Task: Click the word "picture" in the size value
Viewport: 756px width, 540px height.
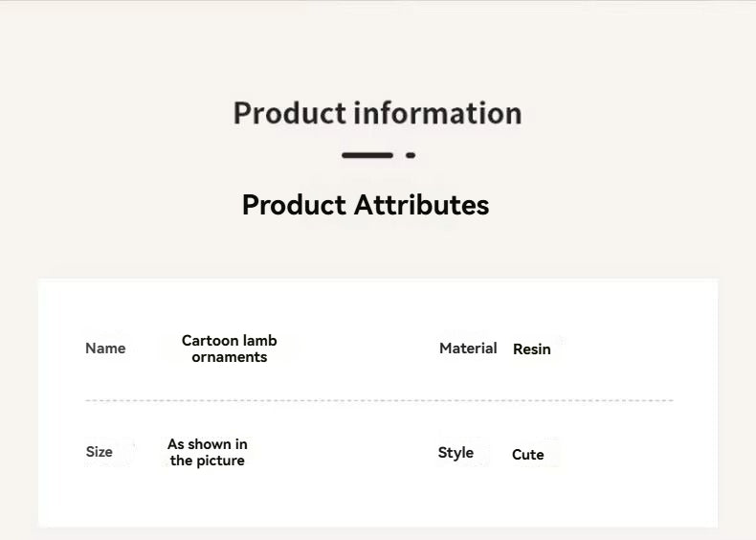Action: pos(219,461)
